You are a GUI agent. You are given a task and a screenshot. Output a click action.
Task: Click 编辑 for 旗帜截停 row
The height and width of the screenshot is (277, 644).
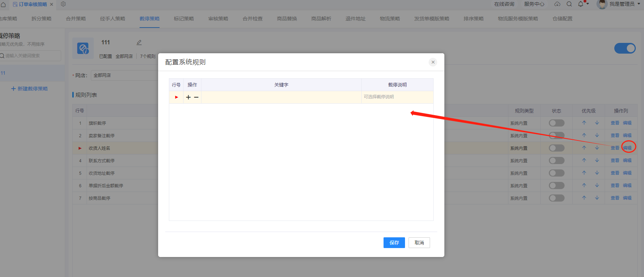click(627, 123)
